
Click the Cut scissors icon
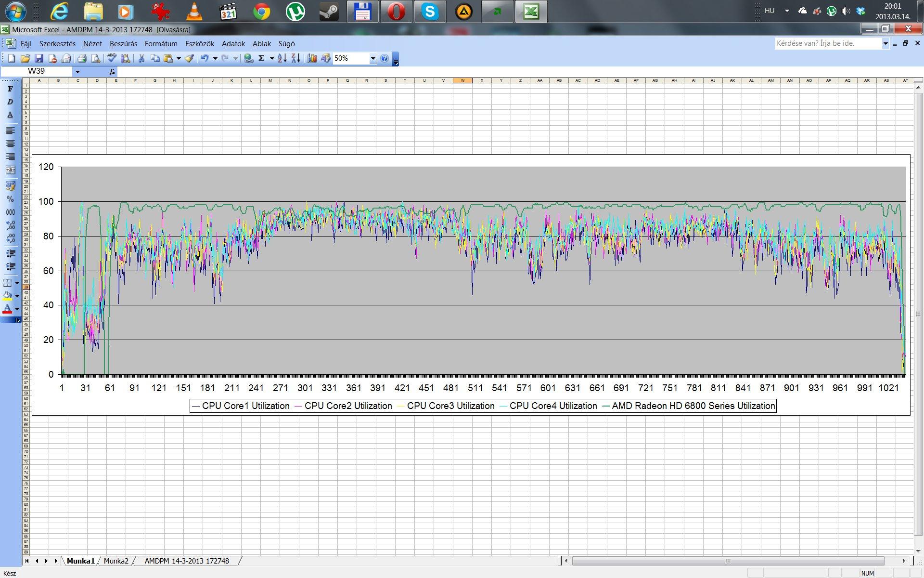141,59
